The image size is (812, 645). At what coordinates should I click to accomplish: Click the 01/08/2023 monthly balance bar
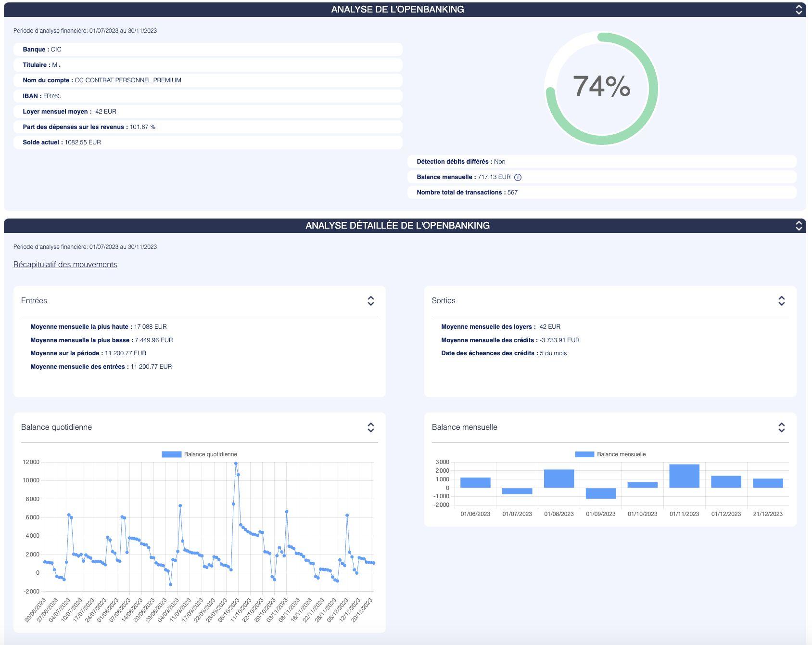point(559,478)
